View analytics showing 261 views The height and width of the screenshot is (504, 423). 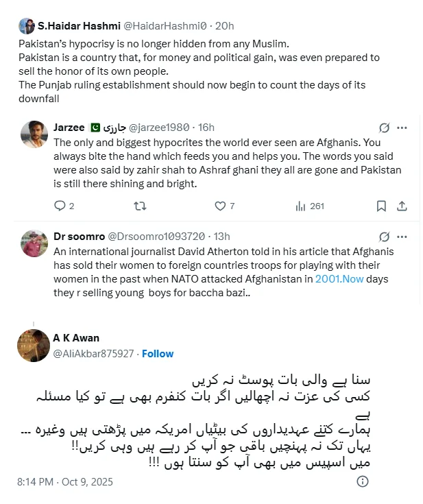pyautogui.click(x=309, y=206)
